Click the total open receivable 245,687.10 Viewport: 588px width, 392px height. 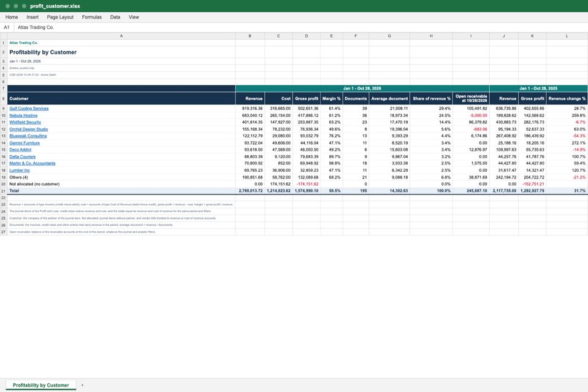click(x=471, y=191)
